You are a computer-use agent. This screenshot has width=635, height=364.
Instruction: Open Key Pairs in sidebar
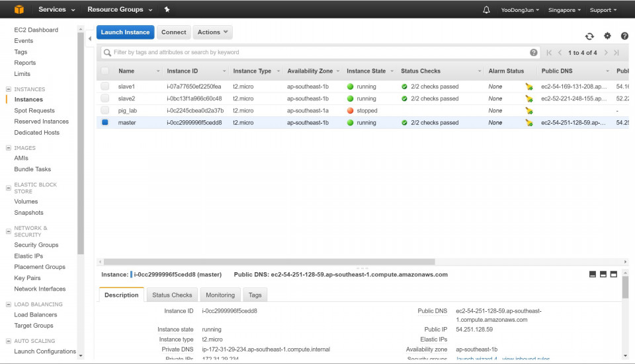click(x=28, y=278)
